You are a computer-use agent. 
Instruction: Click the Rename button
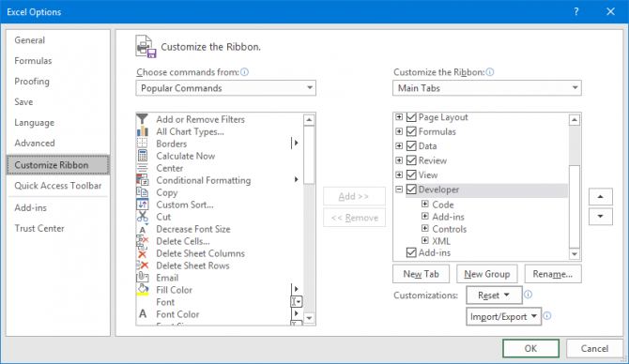[552, 274]
